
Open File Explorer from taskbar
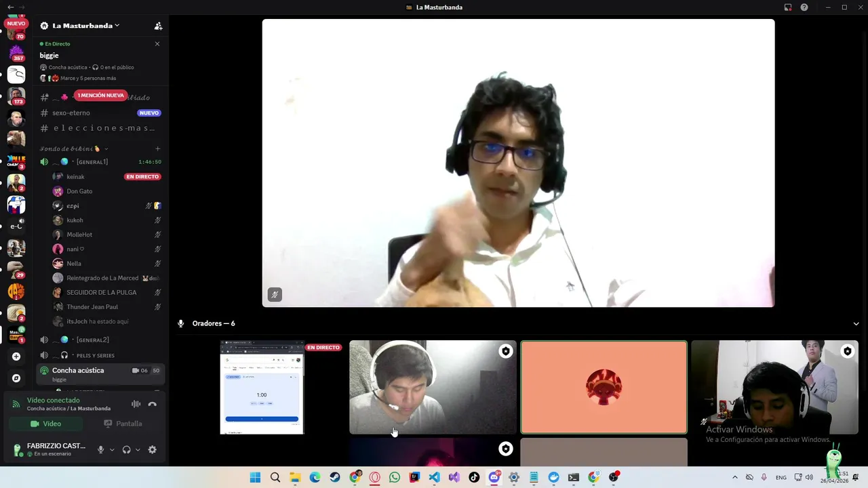(x=295, y=477)
